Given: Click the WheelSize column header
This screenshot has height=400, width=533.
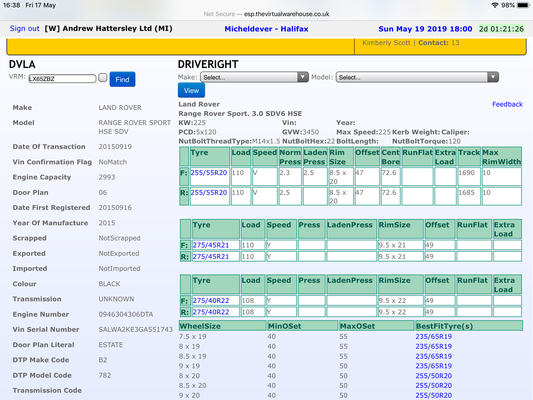Looking at the screenshot, I should (x=223, y=326).
